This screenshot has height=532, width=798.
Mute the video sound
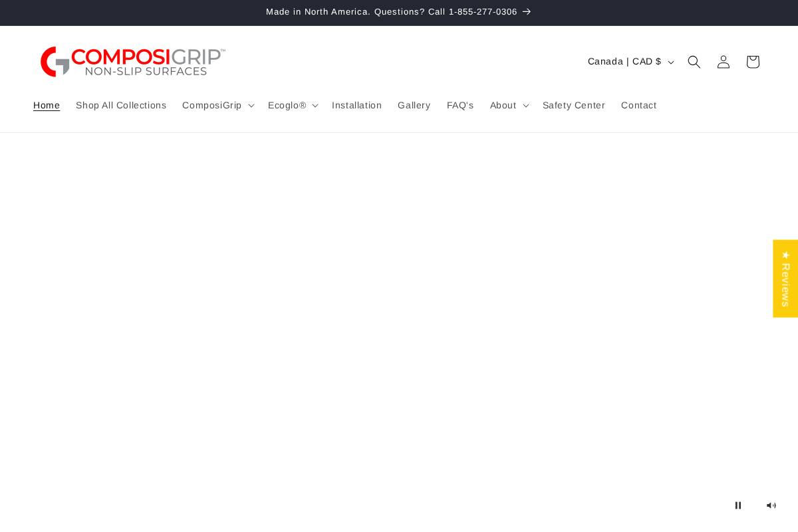pyautogui.click(x=771, y=505)
